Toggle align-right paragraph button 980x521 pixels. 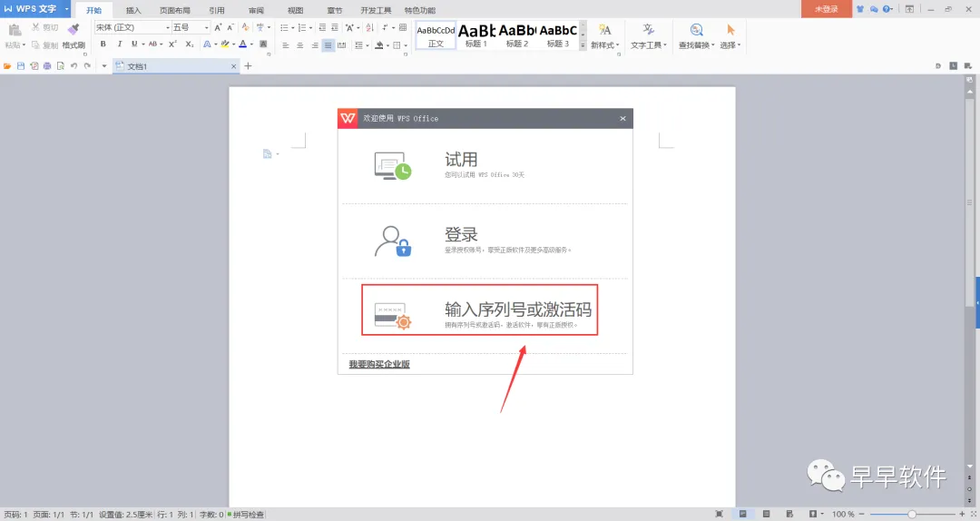(x=314, y=45)
